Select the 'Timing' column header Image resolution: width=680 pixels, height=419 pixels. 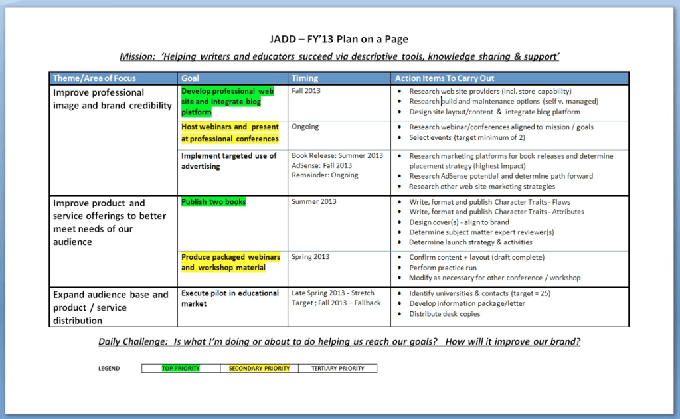[x=305, y=78]
